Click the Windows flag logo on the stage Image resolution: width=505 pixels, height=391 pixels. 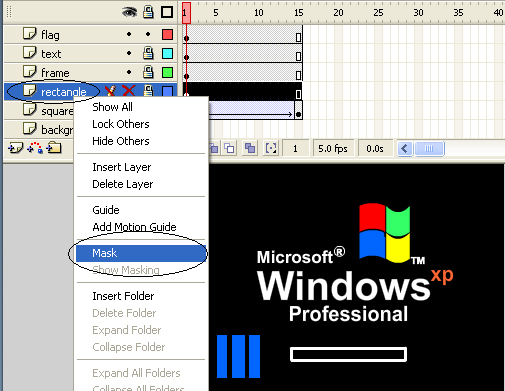[x=385, y=232]
